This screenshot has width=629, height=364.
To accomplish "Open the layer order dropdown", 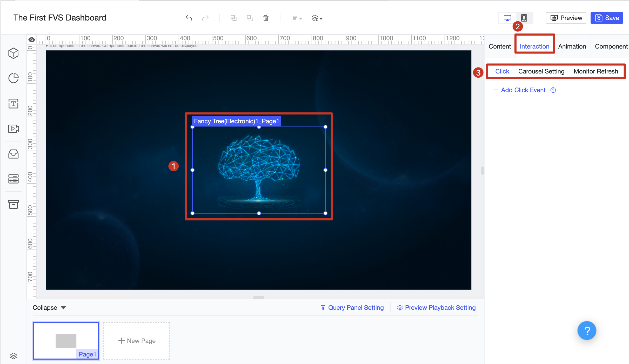I will pyautogui.click(x=317, y=18).
